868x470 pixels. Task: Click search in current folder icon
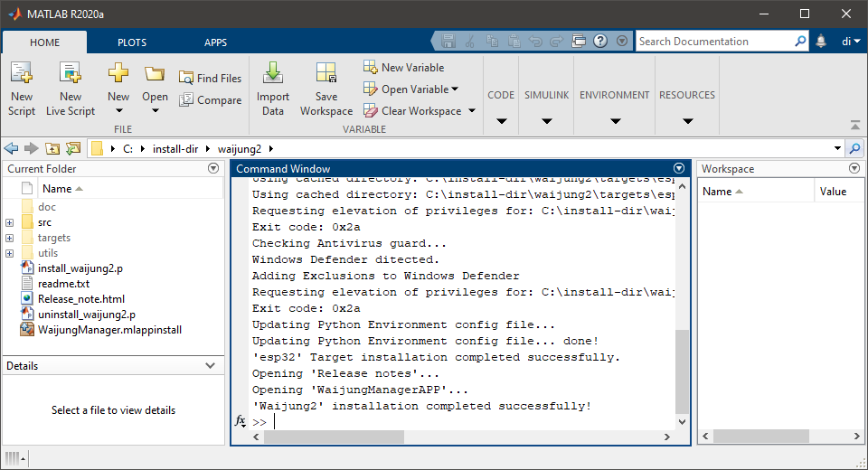(x=854, y=148)
